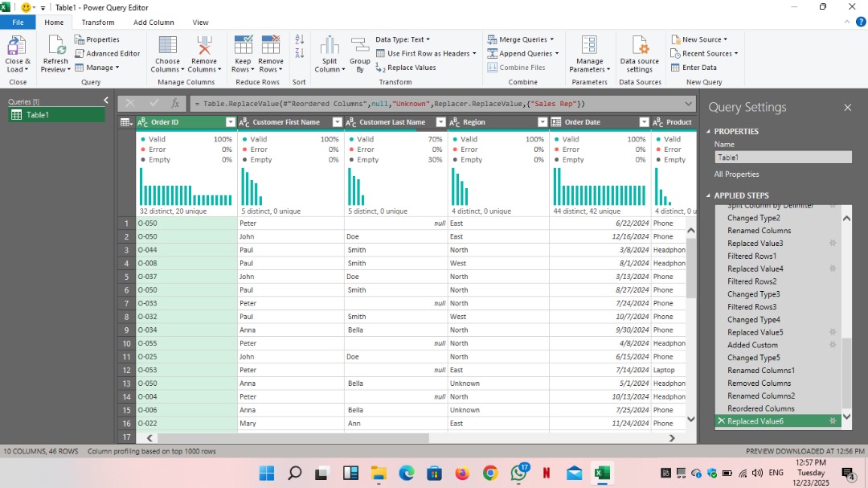The image size is (868, 488).
Task: Open Customer First Name filter dropdown
Action: (x=337, y=122)
